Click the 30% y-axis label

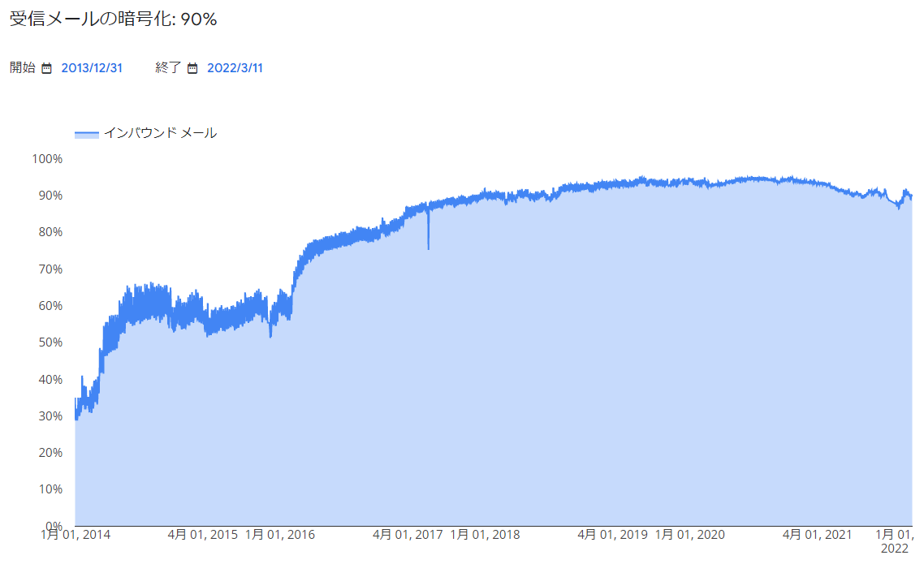pyautogui.click(x=50, y=415)
